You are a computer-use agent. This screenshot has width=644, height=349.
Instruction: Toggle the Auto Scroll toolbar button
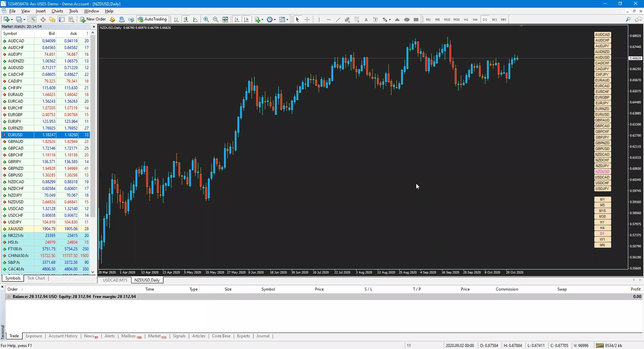click(x=237, y=19)
